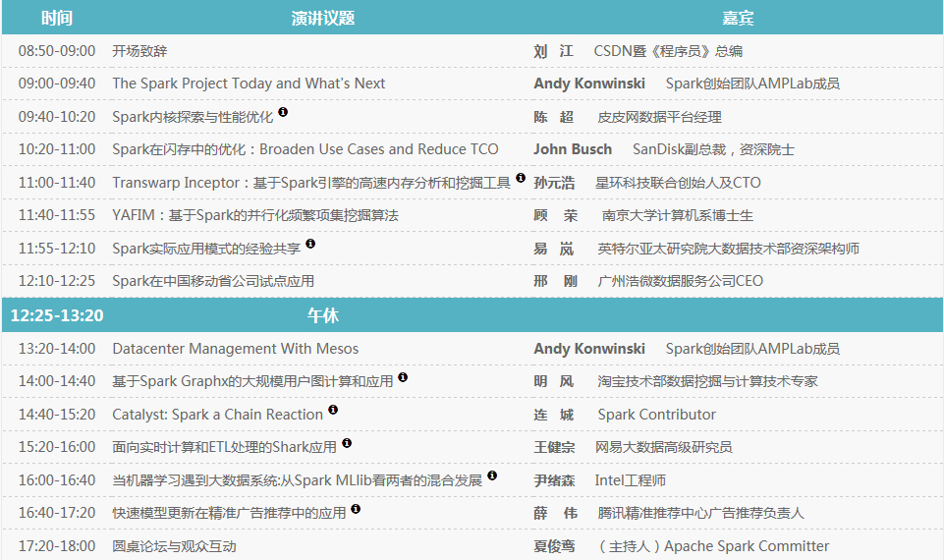Click speaker name 王健宗
Screen dimensions: 944x560
pos(554,447)
